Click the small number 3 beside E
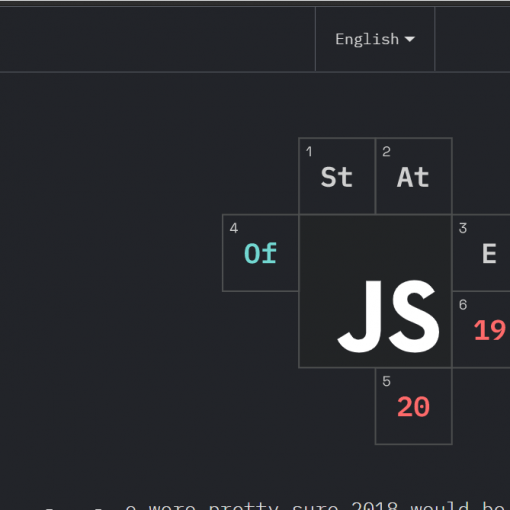Screen dimensions: 510x510 pos(463,228)
